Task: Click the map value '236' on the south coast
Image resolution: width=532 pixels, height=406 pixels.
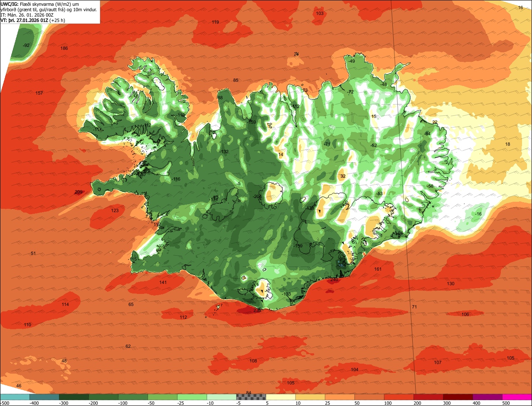Action: (257, 311)
